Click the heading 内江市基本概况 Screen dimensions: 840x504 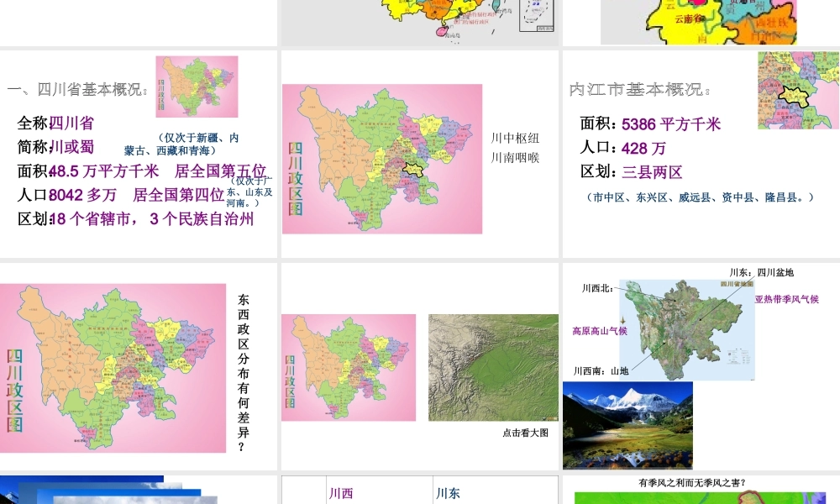click(x=640, y=89)
